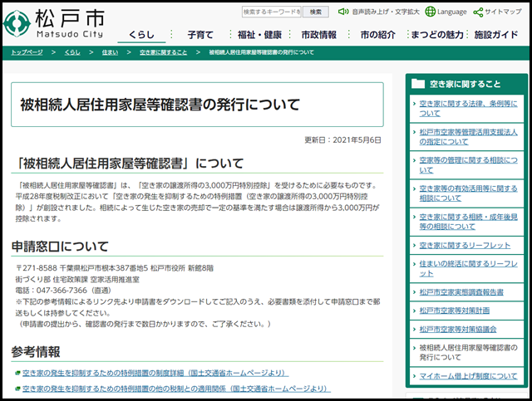Open 空家等の管理に関する相談について sidebar link

click(x=468, y=164)
